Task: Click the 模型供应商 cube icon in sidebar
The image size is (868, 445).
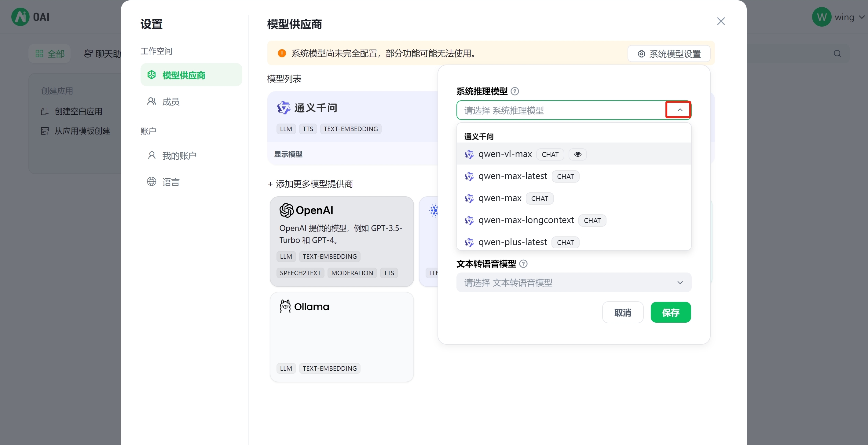Action: click(152, 75)
